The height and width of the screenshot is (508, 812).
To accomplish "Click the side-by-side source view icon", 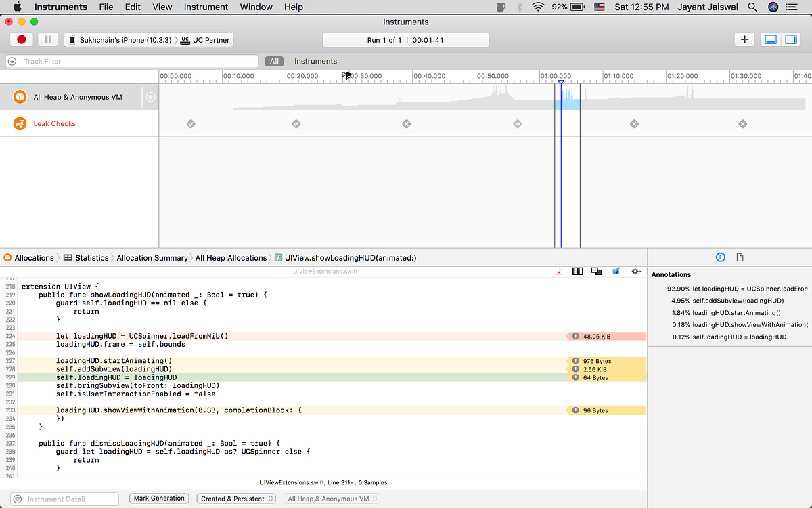I will [x=577, y=271].
